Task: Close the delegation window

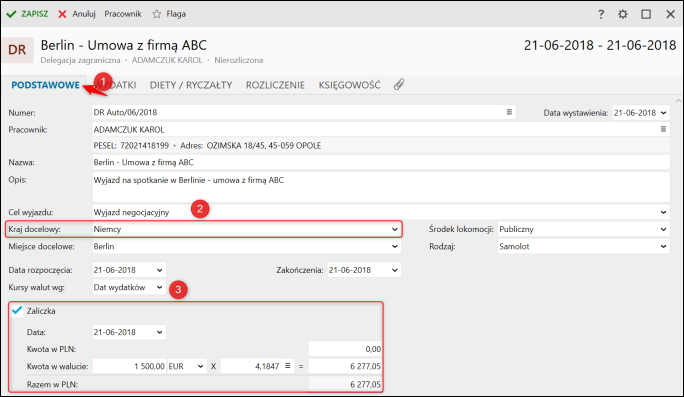Action: [670, 14]
